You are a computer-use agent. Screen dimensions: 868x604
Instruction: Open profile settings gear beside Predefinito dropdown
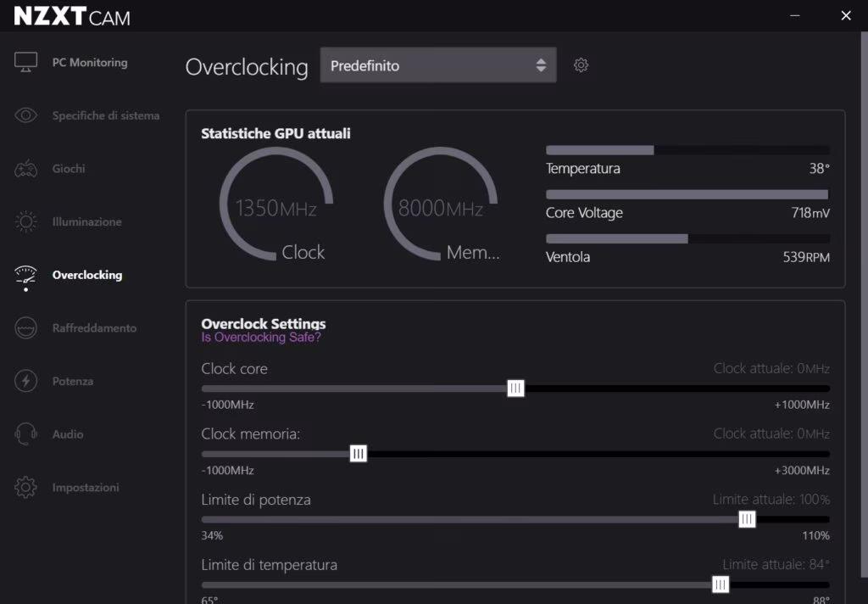click(581, 64)
